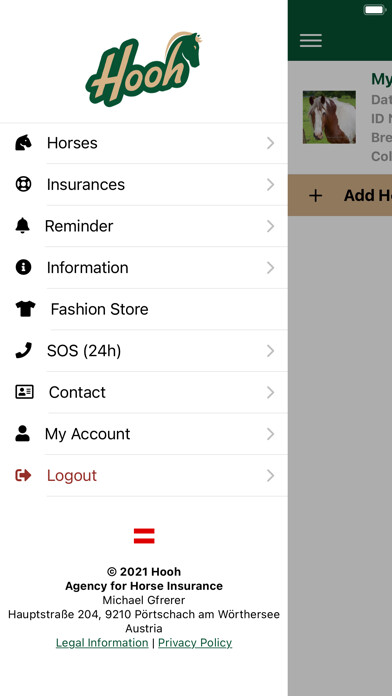Select the horse photo thumbnail

pyautogui.click(x=329, y=117)
